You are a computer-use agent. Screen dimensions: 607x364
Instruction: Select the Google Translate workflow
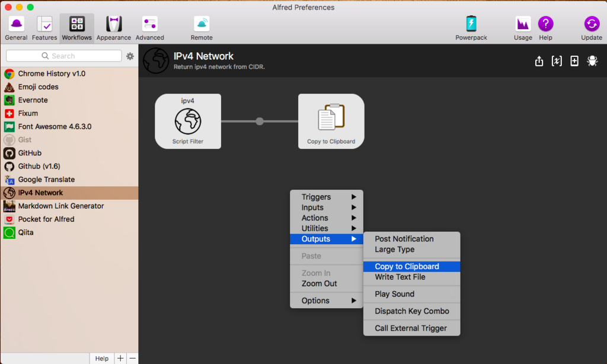[69, 179]
